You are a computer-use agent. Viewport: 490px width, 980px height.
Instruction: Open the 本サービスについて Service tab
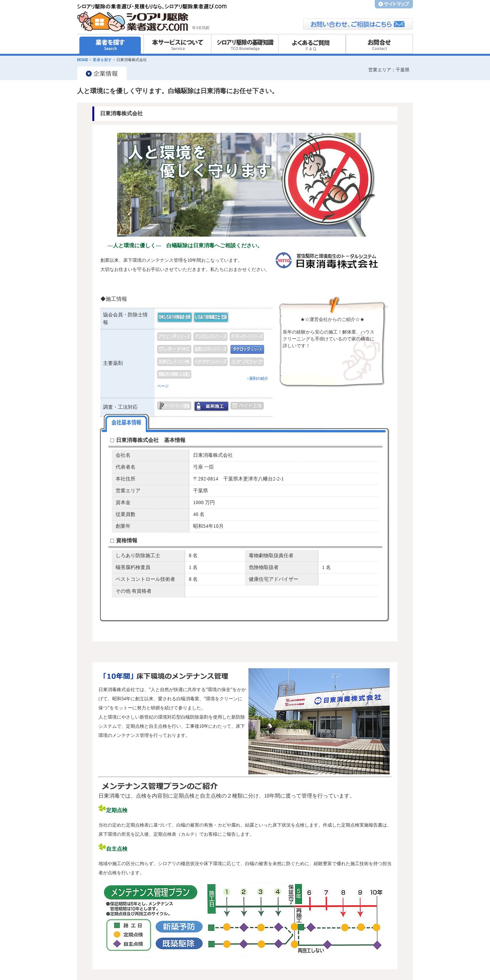point(177,45)
